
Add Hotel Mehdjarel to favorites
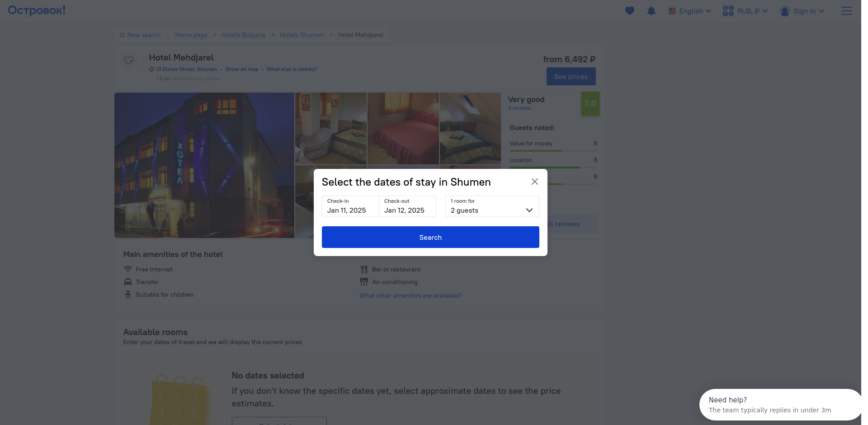[x=129, y=61]
